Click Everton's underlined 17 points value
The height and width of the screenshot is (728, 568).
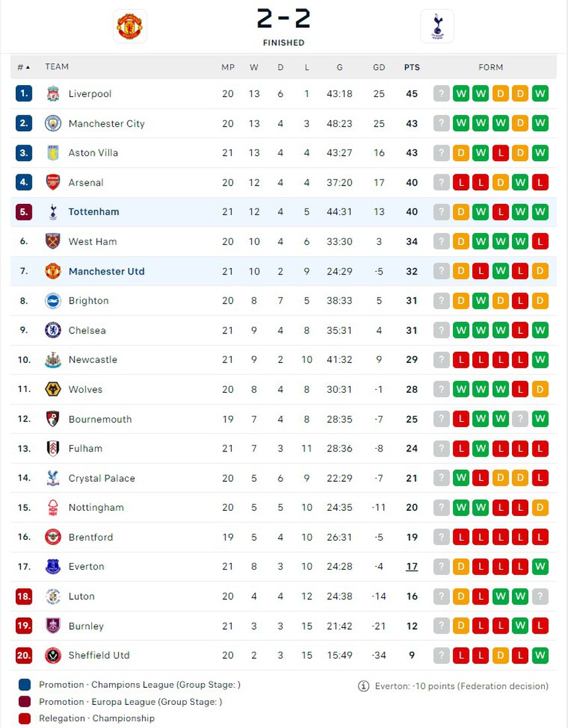pos(411,566)
